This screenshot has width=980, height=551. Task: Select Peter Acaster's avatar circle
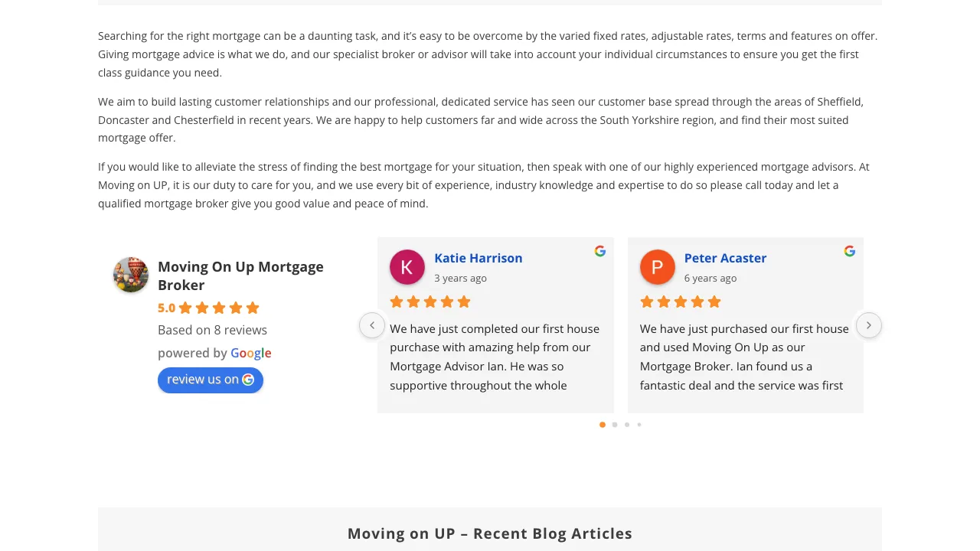[x=657, y=266]
